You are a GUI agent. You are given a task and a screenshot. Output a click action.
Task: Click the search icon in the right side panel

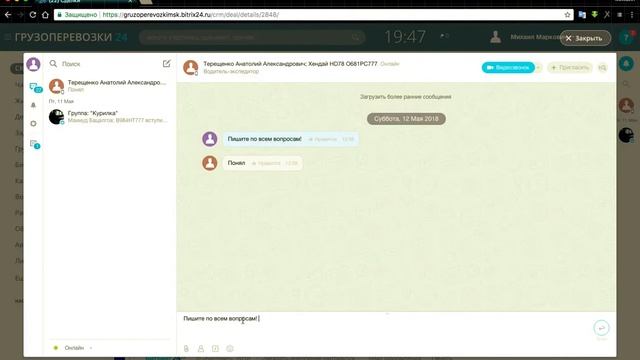click(x=626, y=84)
